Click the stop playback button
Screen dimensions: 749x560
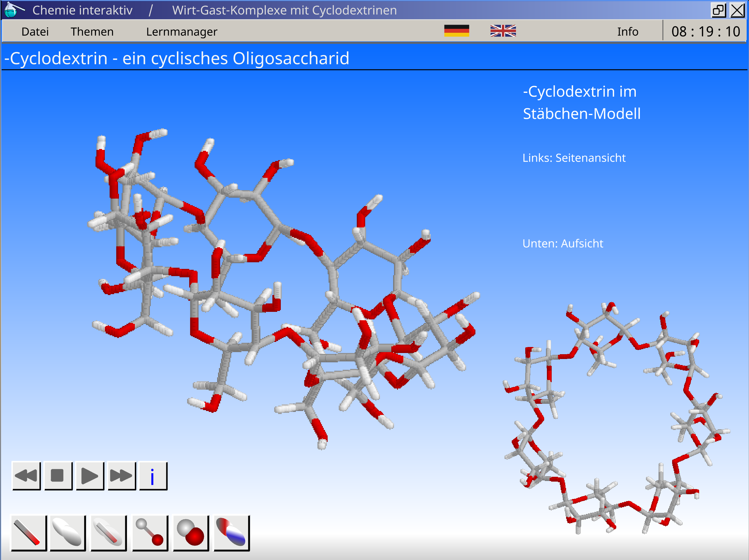(x=58, y=476)
